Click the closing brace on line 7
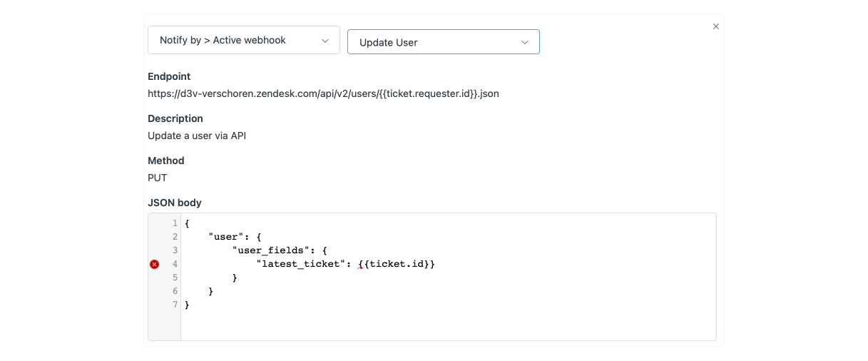The width and height of the screenshot is (868, 361). pos(187,305)
